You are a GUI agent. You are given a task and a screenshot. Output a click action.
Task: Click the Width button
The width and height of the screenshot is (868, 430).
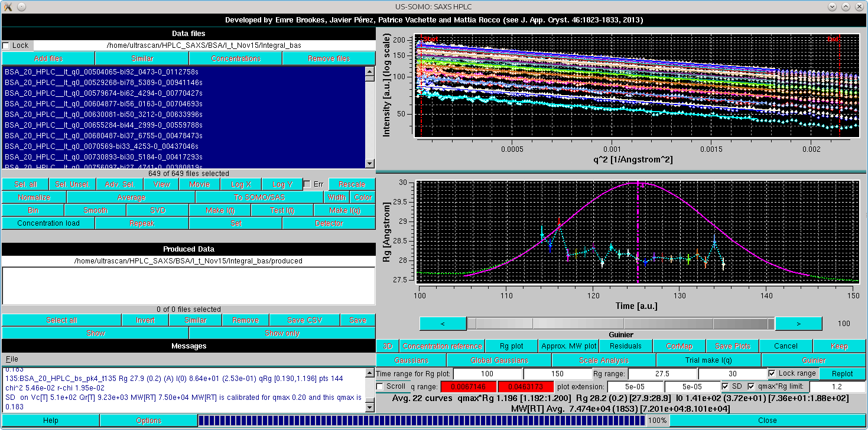337,197
